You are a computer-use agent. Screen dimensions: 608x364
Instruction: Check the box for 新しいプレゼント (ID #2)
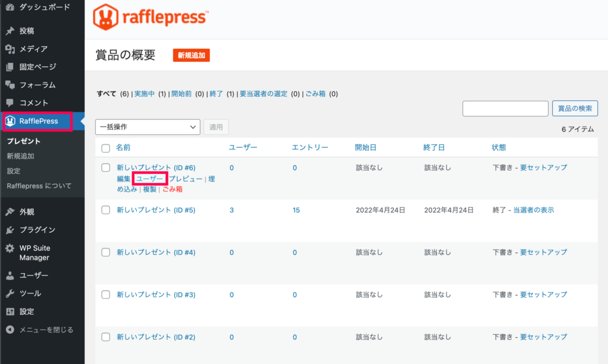[106, 337]
